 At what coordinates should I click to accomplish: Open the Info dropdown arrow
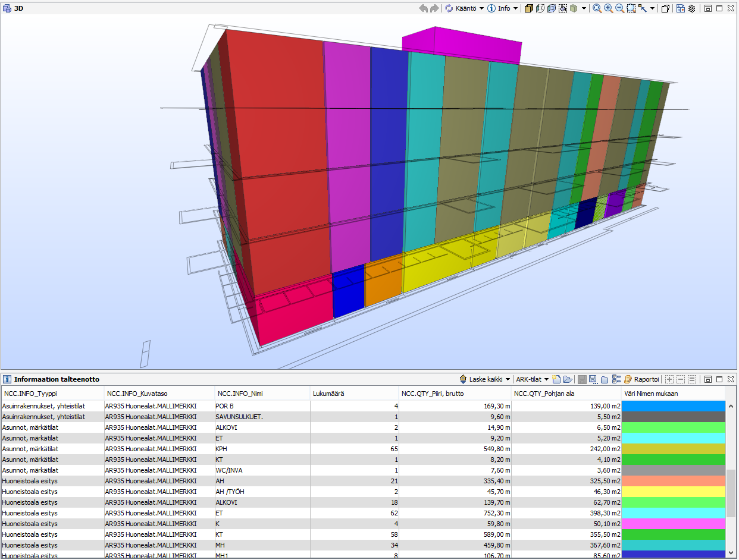[515, 8]
